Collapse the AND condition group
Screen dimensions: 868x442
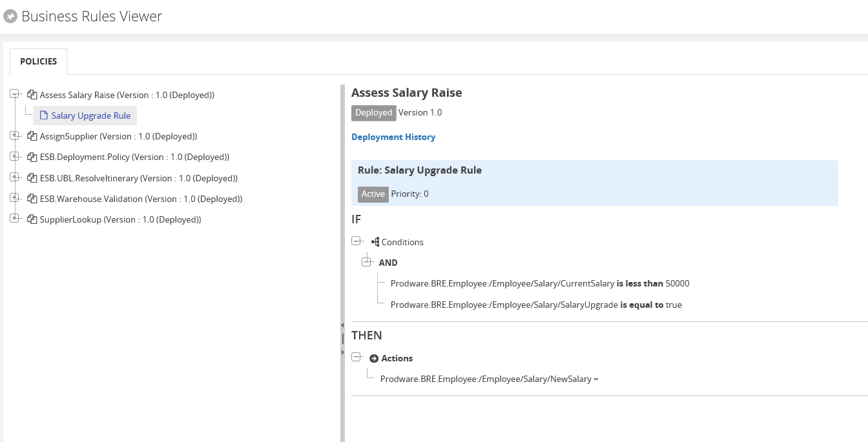point(366,262)
